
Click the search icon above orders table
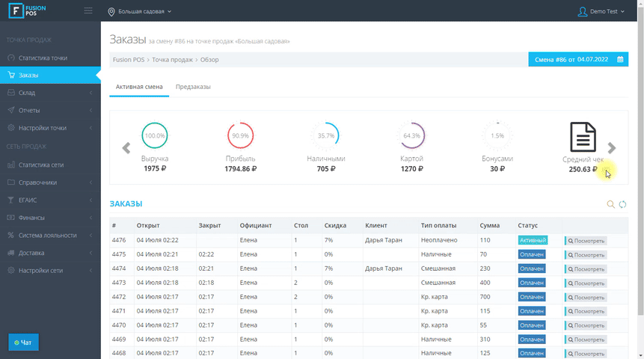point(611,204)
